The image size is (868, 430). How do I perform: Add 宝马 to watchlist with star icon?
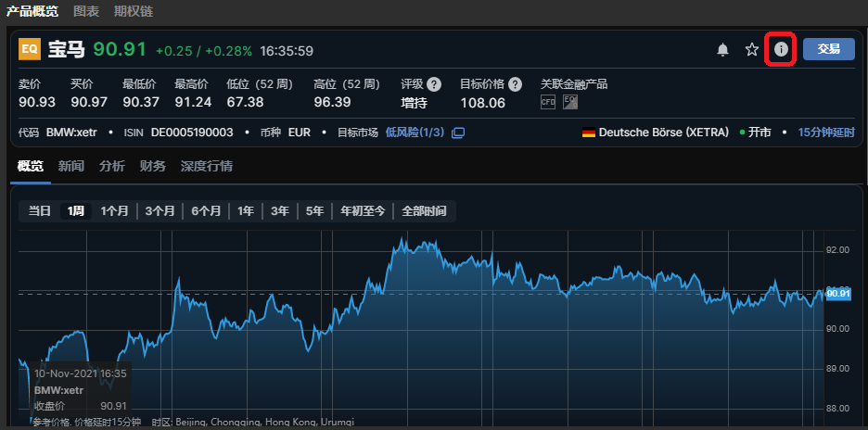click(x=751, y=49)
